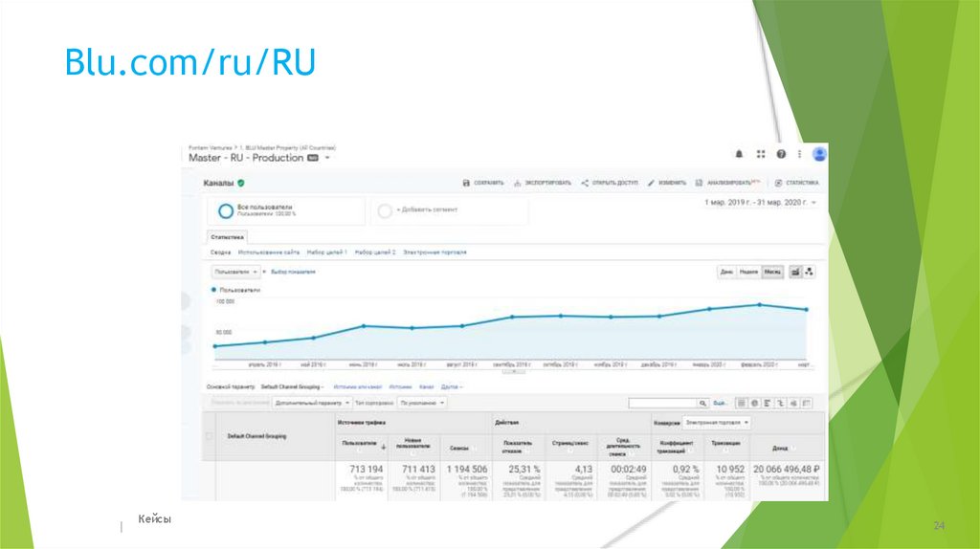Sort by the Показатель отказов column
Image resolution: width=980 pixels, height=549 pixels.
click(x=518, y=446)
